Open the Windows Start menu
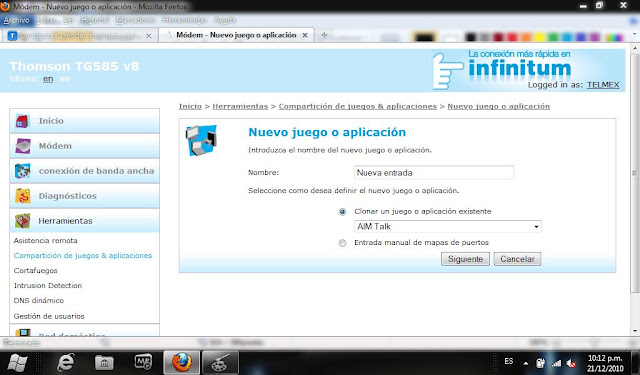This screenshot has width=640, height=375. point(17,362)
